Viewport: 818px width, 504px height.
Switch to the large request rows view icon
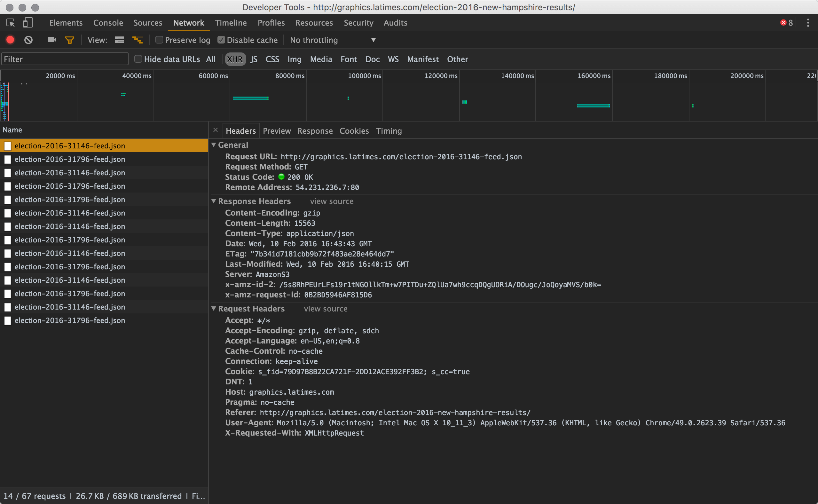pyautogui.click(x=119, y=40)
